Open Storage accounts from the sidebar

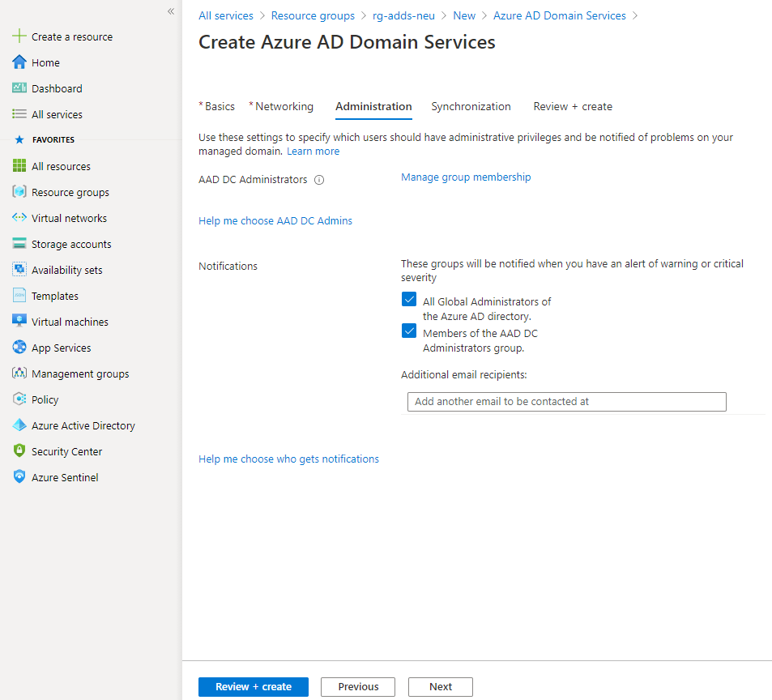point(70,244)
